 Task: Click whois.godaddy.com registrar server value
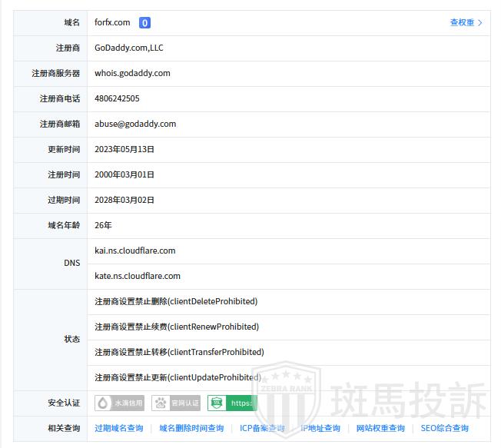(132, 73)
